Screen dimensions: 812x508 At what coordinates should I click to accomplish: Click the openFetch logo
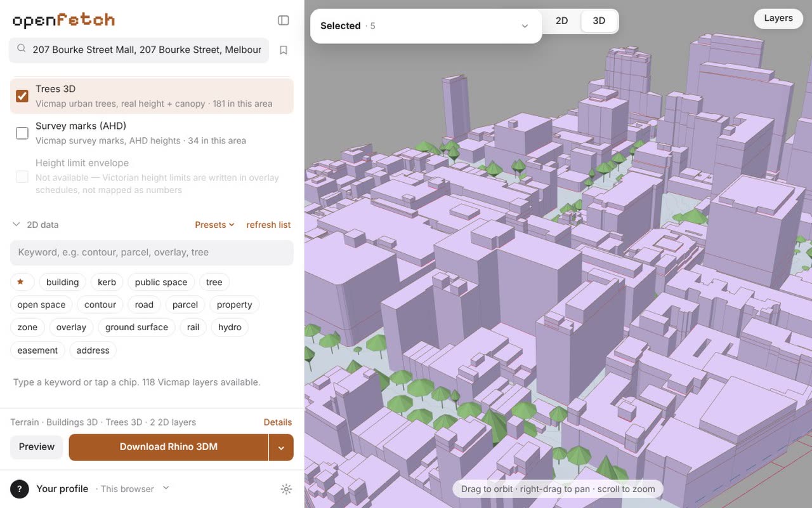click(63, 20)
